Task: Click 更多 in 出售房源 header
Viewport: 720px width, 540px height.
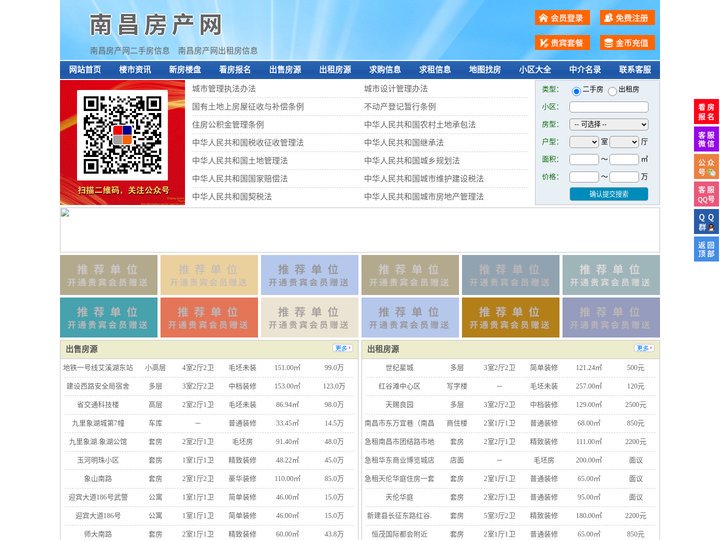Action: 343,348
